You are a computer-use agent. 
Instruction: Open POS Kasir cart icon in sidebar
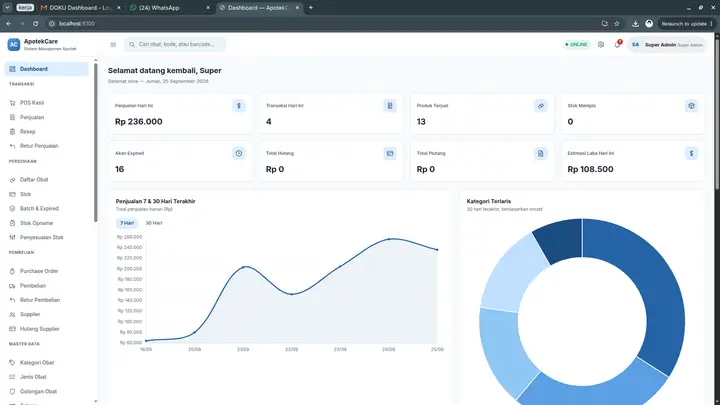pos(12,103)
